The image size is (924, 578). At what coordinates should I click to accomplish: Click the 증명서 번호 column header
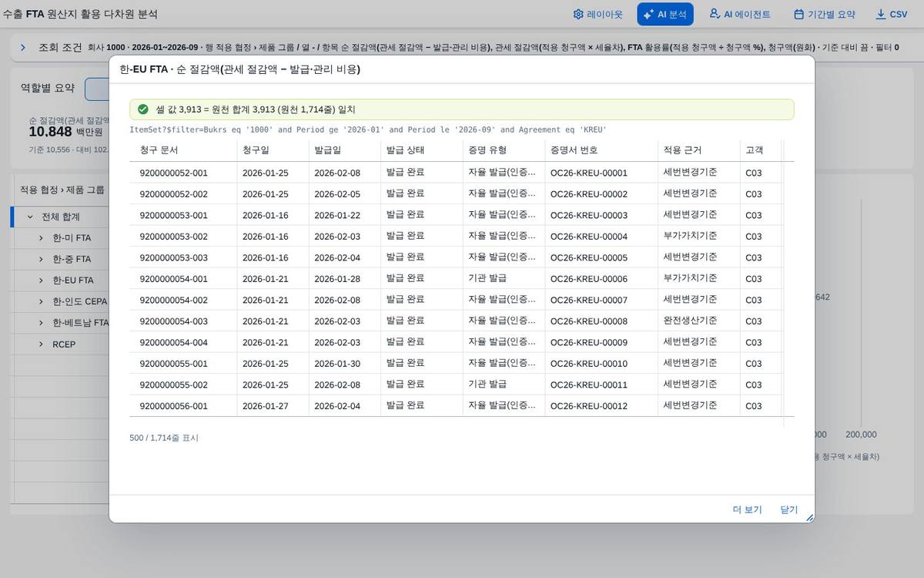coord(601,150)
